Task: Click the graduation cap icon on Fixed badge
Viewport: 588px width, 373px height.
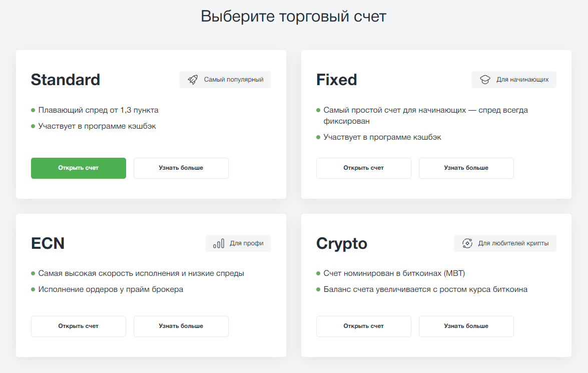Action: [485, 80]
